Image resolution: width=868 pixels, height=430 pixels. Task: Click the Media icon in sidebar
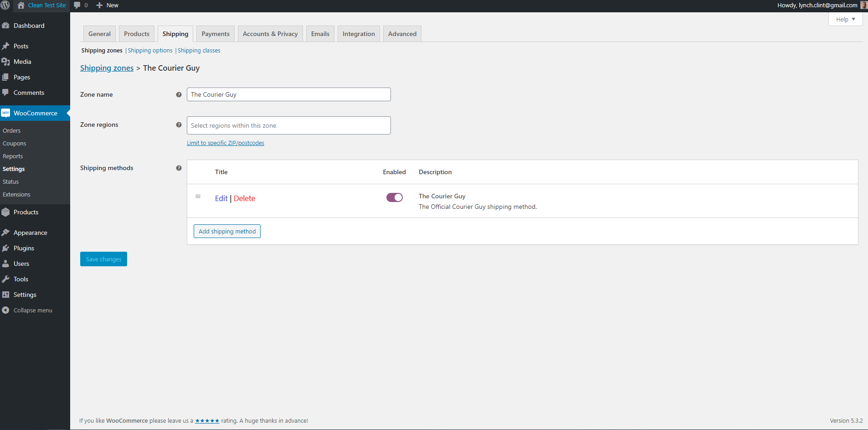tap(5, 62)
